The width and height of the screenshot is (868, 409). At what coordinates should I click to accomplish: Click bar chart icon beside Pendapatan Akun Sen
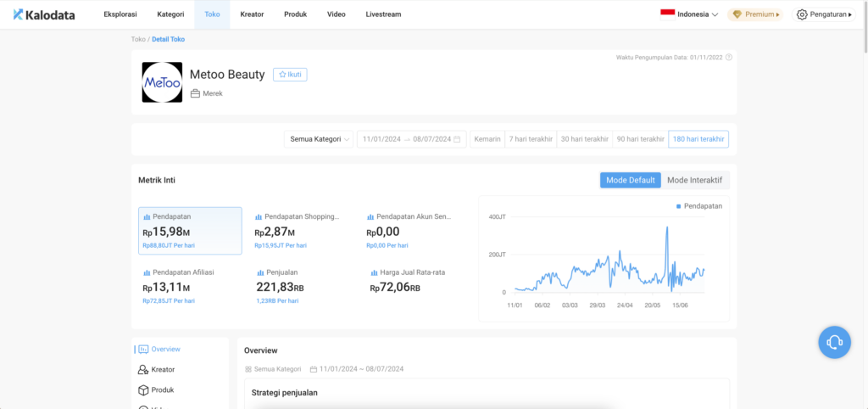click(370, 217)
